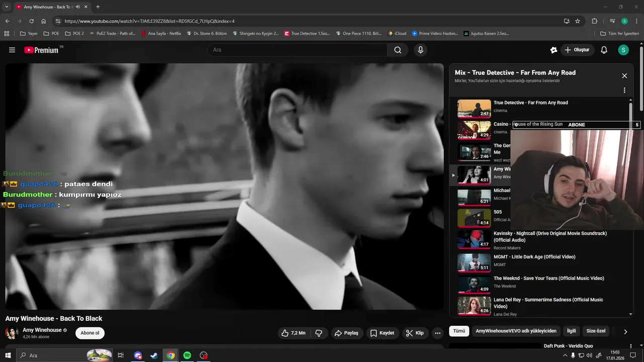Open Task View on taskbar
Screen dimensions: 644x362
(121, 355)
